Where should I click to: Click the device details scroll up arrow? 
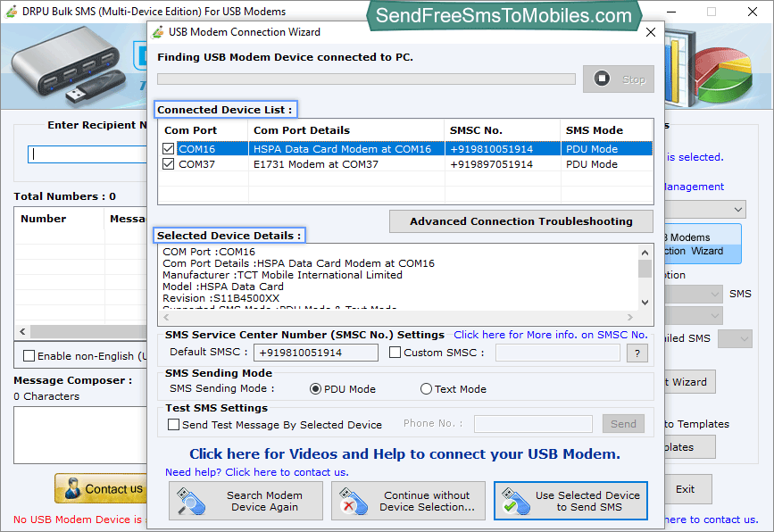[x=645, y=253]
